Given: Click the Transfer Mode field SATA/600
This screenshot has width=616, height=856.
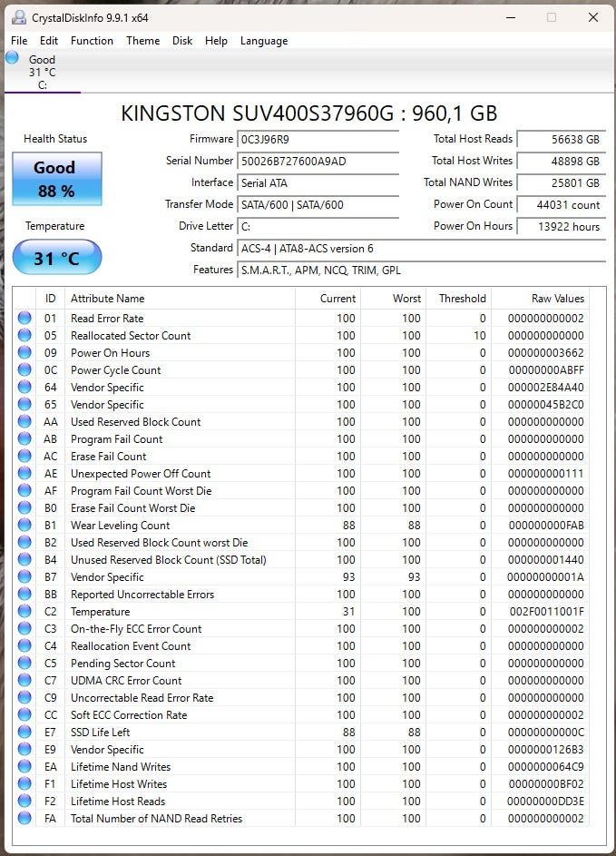Looking at the screenshot, I should (318, 205).
